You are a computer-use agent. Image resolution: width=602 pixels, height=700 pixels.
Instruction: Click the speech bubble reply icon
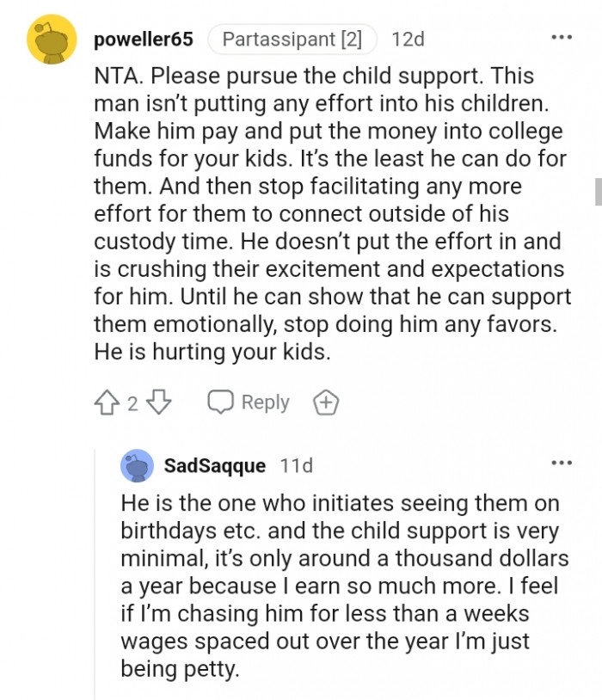click(x=222, y=402)
